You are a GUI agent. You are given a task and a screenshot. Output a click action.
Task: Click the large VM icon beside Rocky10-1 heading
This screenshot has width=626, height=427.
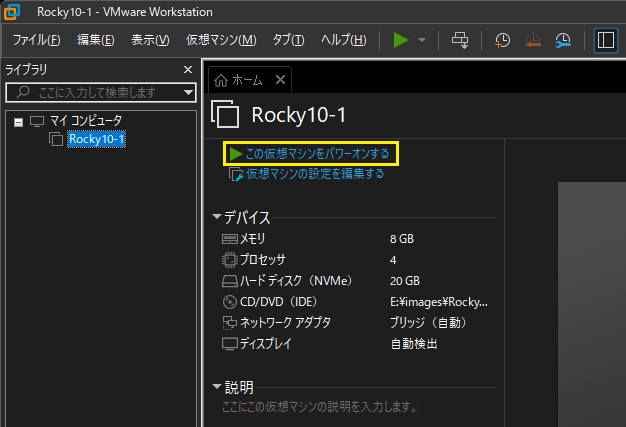click(225, 114)
